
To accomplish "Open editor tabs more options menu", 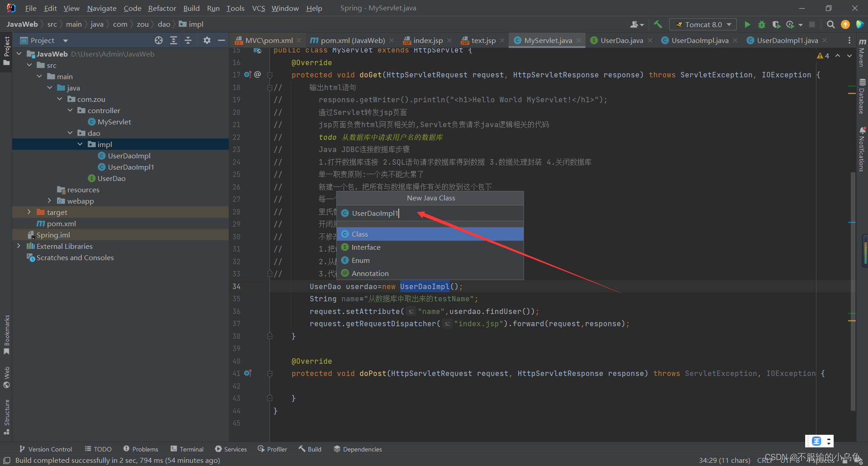I will pos(849,40).
